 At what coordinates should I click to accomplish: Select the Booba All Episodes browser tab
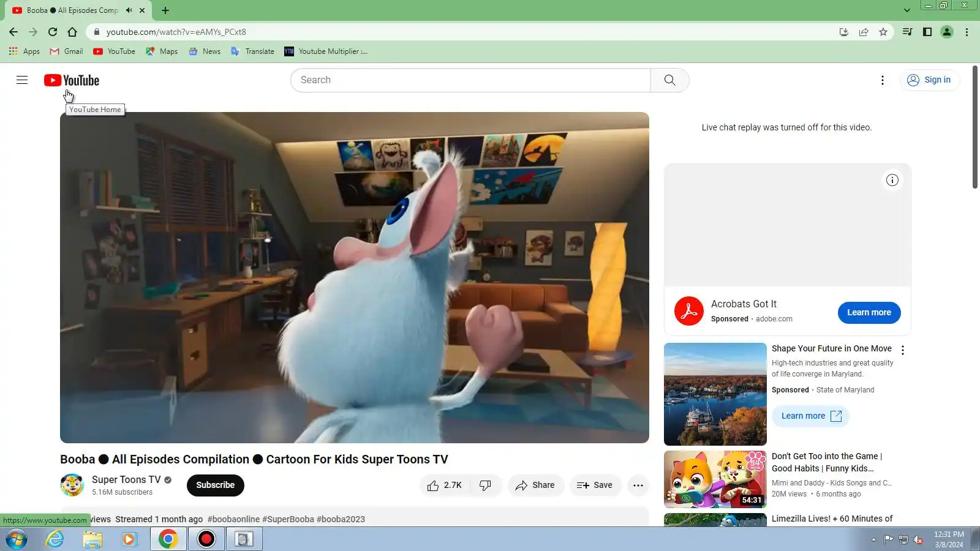72,10
